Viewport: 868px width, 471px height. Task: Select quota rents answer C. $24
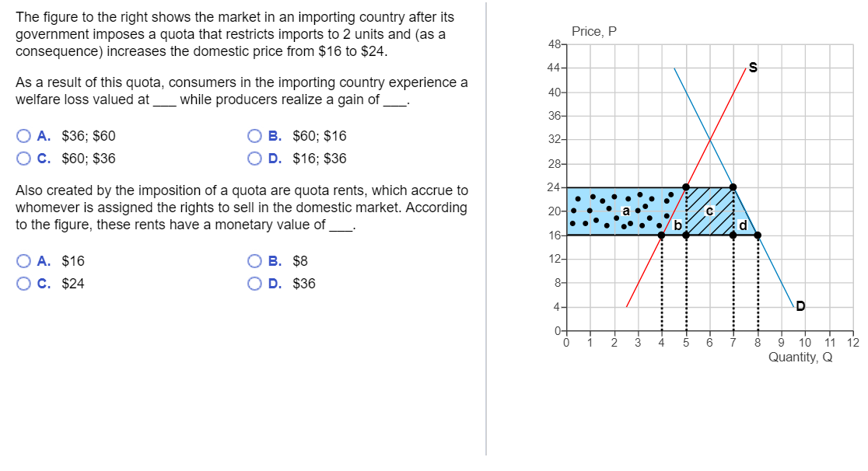(x=24, y=283)
